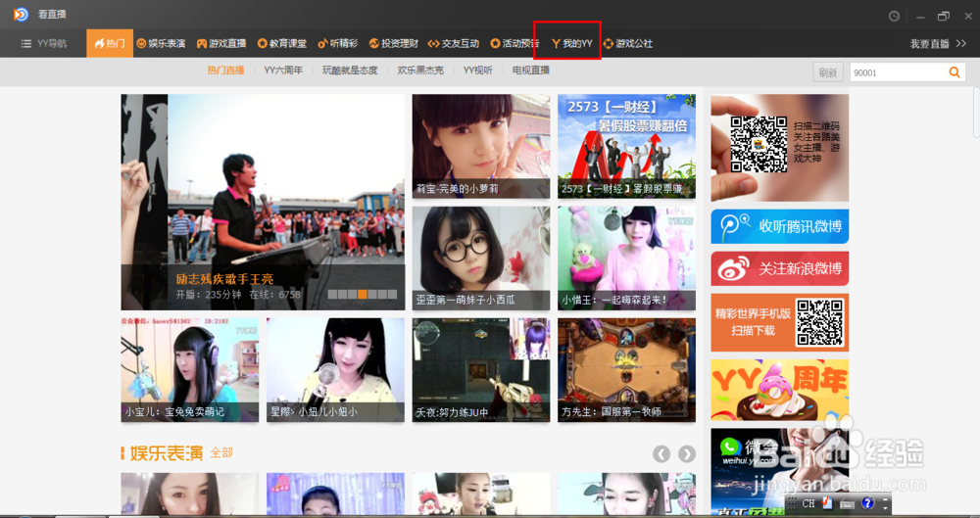
Task: Click 我要直播 to start broadcasting
Action: pos(929,44)
